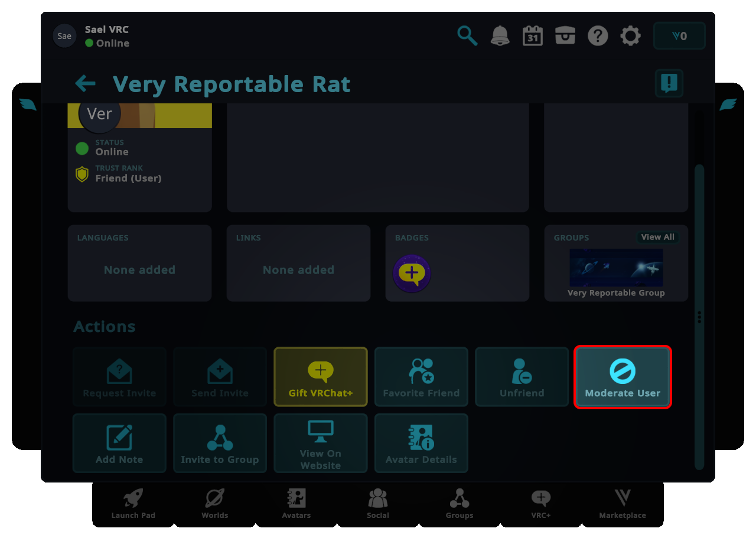
Task: Switch to the Worlds tab
Action: click(214, 505)
